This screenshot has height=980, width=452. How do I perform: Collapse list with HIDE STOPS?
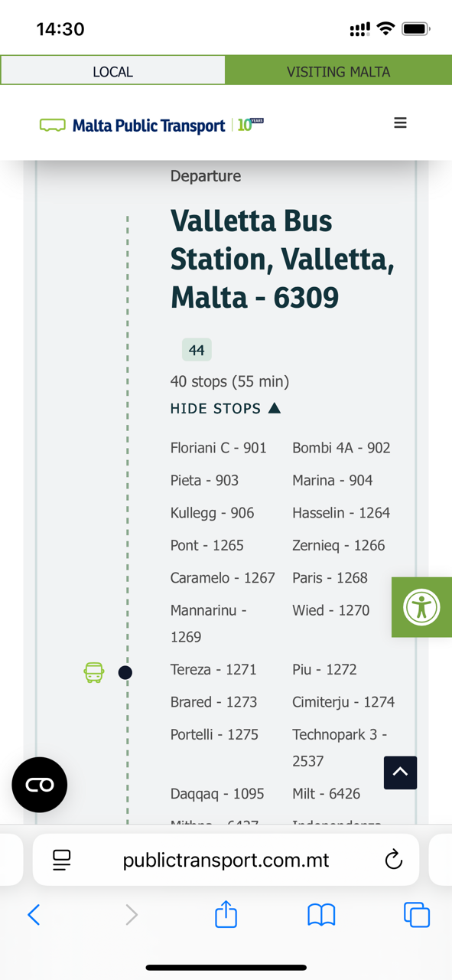point(226,408)
